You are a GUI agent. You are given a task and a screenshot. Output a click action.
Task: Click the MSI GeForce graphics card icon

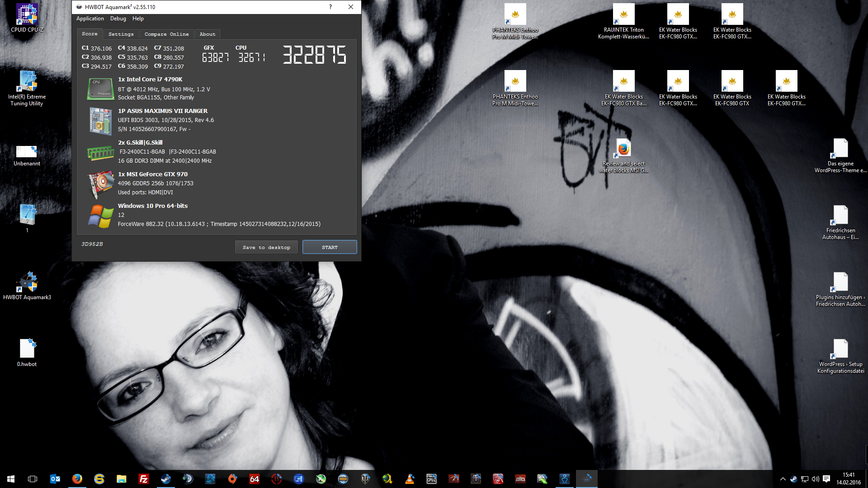coord(100,184)
